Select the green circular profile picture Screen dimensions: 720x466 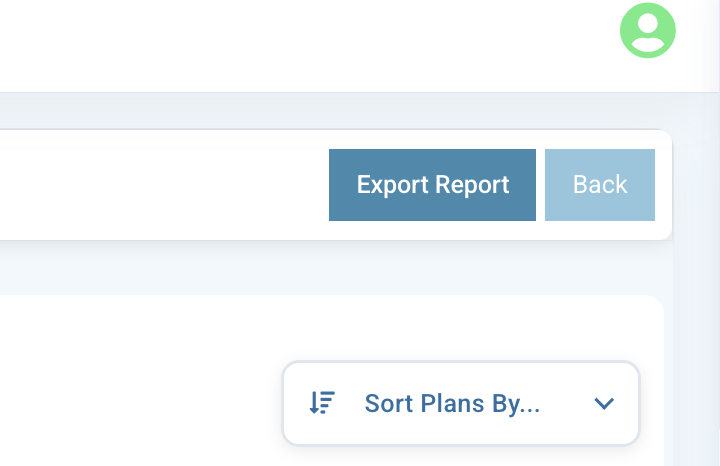click(x=648, y=30)
